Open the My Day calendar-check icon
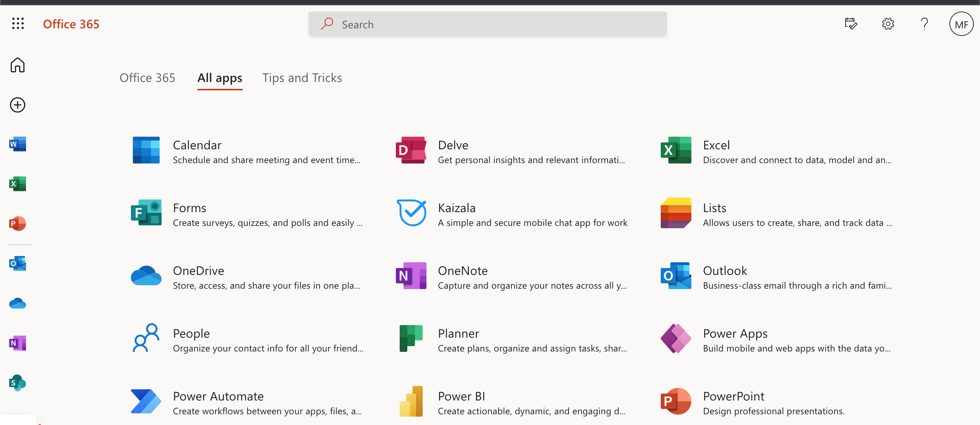Screen dimensions: 980x425 click(x=851, y=24)
